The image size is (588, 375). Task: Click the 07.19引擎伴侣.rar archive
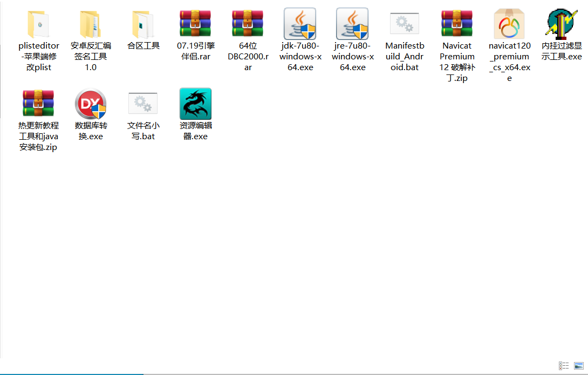coord(195,24)
